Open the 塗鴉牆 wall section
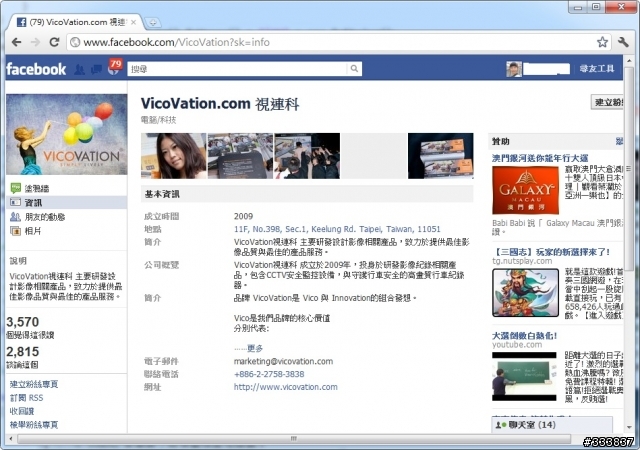Viewport: 640px width, 450px height. tap(37, 188)
